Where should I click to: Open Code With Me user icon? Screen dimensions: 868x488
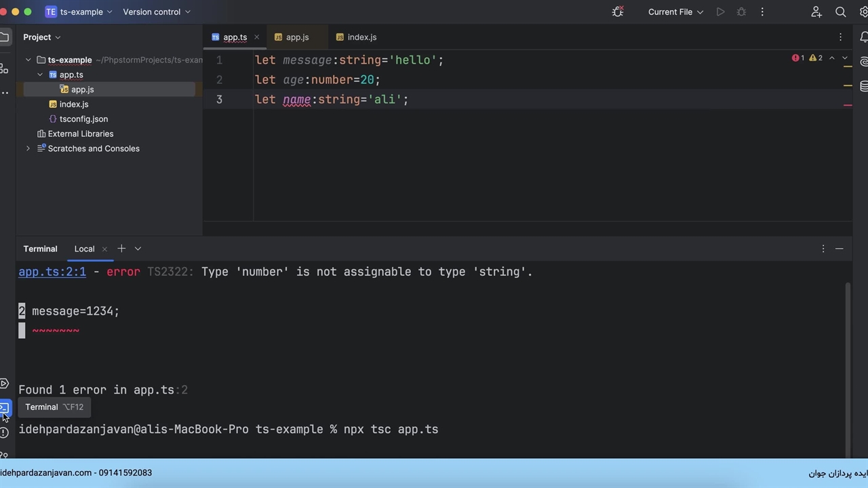click(816, 12)
